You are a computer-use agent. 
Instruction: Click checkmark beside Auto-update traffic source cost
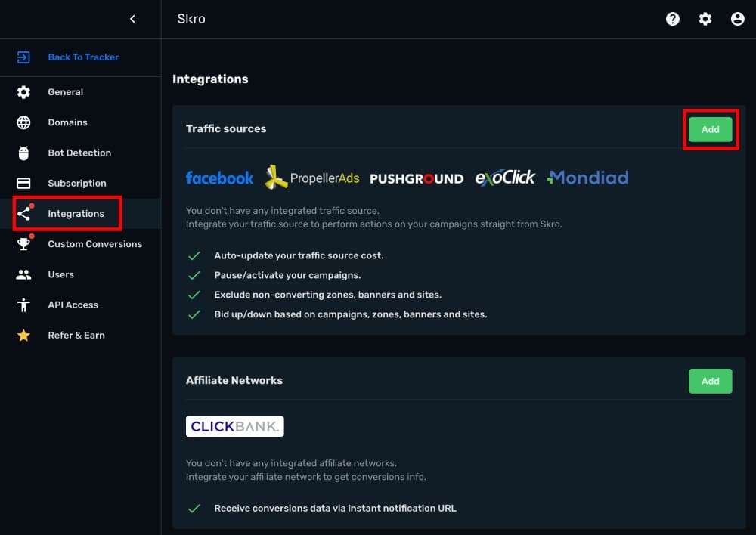[194, 255]
